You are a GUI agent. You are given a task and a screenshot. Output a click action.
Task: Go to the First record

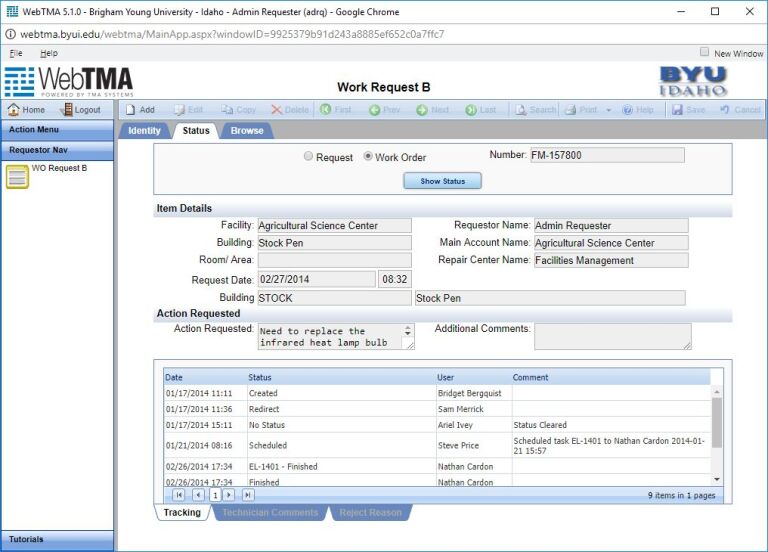(336, 110)
